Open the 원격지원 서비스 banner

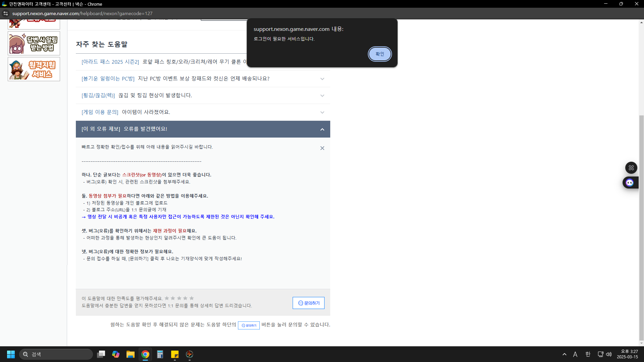click(x=34, y=69)
